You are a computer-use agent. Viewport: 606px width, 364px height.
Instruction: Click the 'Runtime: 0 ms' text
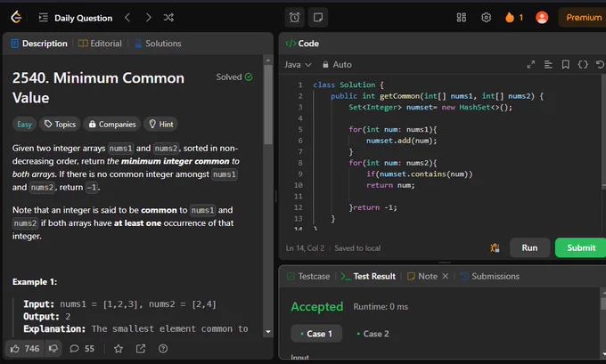(x=381, y=307)
